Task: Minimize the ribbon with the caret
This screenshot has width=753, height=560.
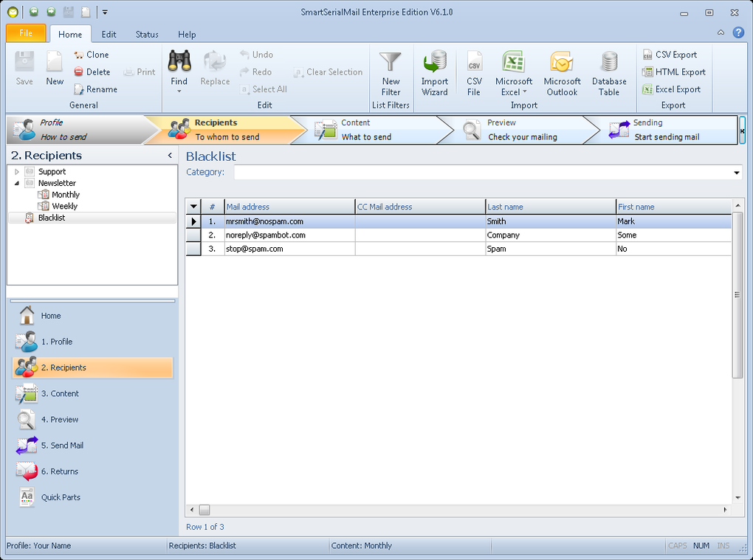Action: [x=721, y=32]
